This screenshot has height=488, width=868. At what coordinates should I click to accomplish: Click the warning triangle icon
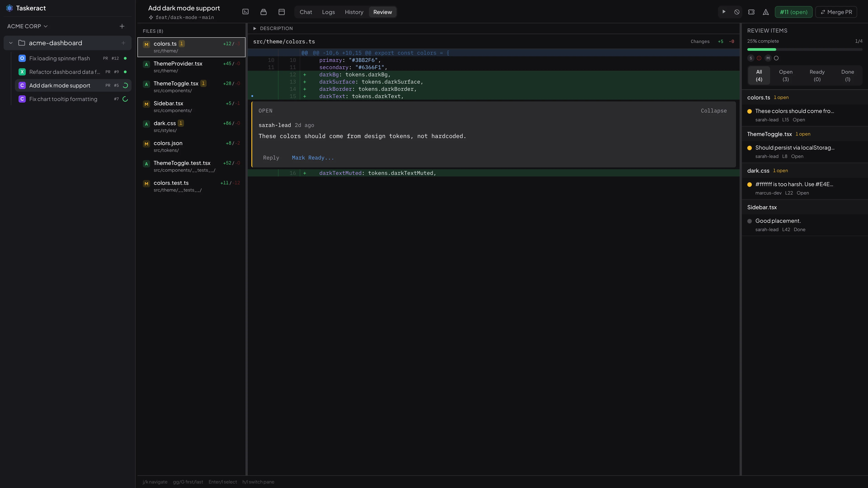[766, 12]
